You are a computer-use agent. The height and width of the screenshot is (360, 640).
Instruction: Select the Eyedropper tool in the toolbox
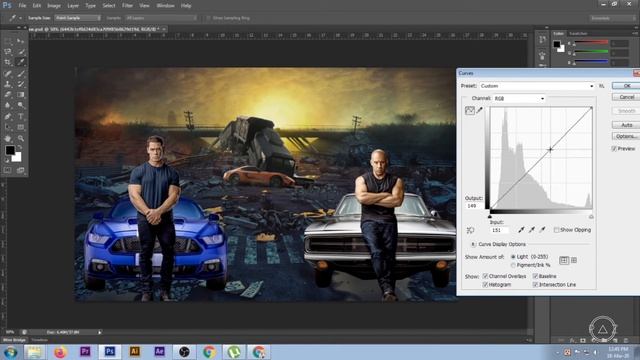[x=21, y=62]
